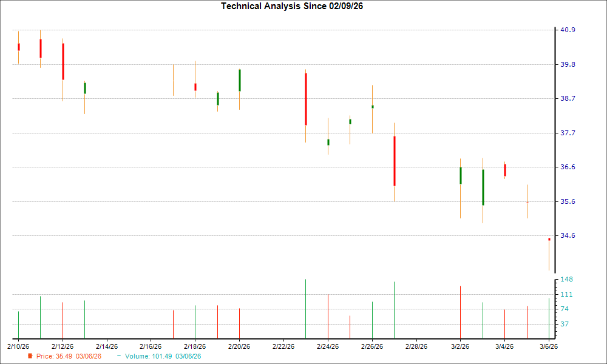Select the green candlestick on 2/13/26
The width and height of the screenshot is (607, 364).
point(84,87)
